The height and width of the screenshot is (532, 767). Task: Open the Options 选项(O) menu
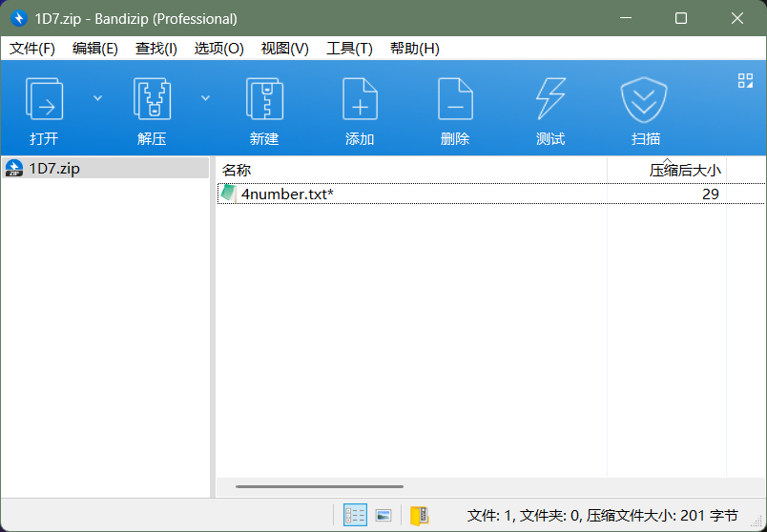[x=218, y=49]
